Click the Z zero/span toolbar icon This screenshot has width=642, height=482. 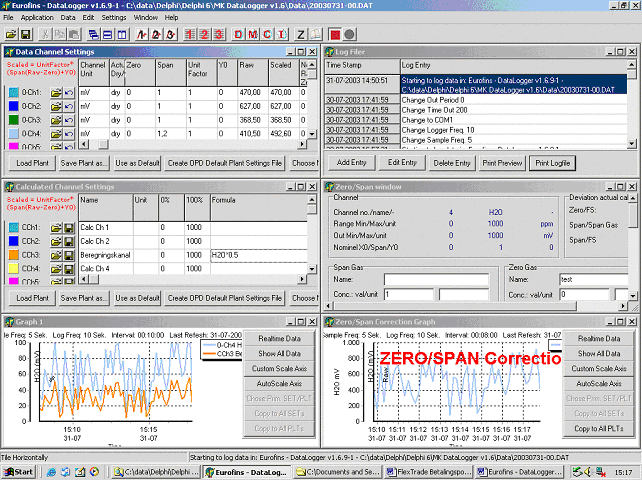[x=301, y=34]
